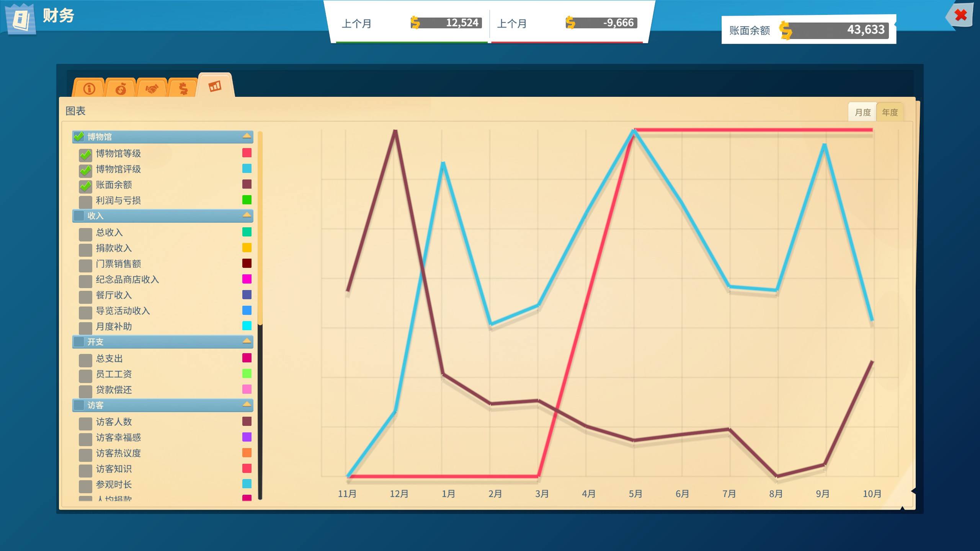The width and height of the screenshot is (980, 551).
Task: Switch to the 年度 view tab
Action: pos(890,112)
